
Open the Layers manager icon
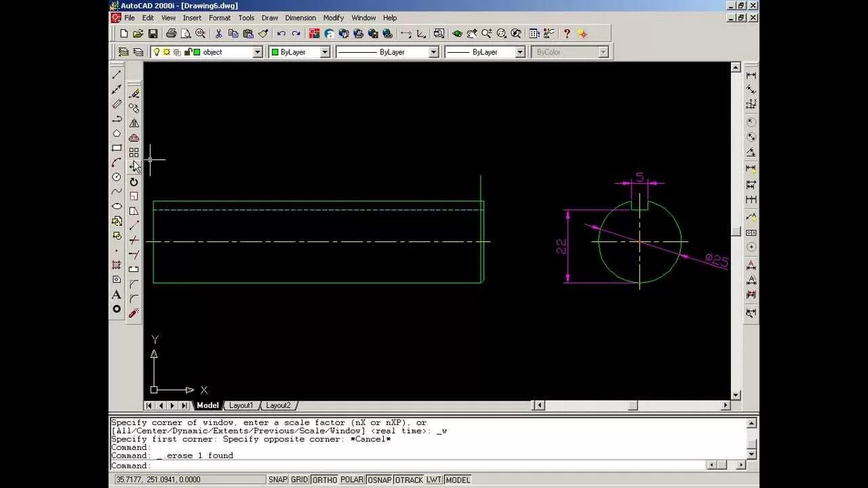pos(138,52)
